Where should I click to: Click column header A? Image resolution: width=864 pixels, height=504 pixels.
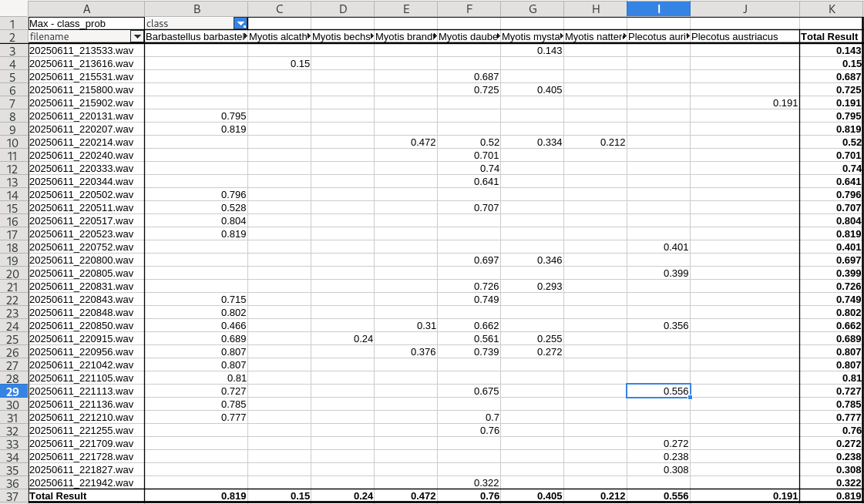pyautogui.click(x=86, y=8)
